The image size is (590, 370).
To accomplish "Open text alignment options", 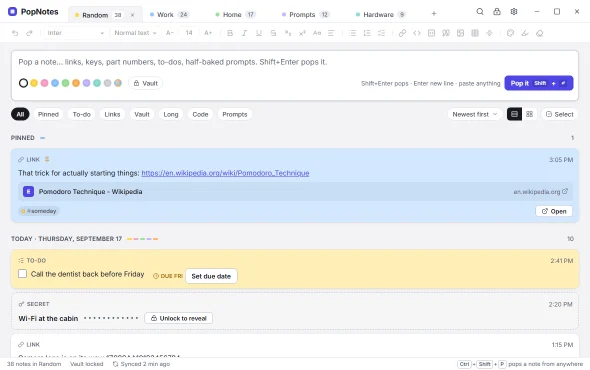I will coord(331,33).
